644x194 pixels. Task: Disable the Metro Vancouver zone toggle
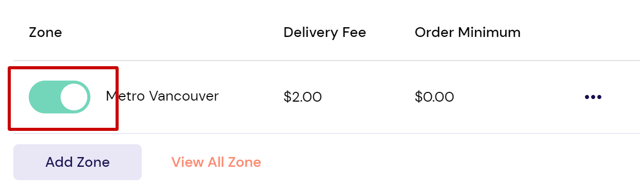pos(60,97)
